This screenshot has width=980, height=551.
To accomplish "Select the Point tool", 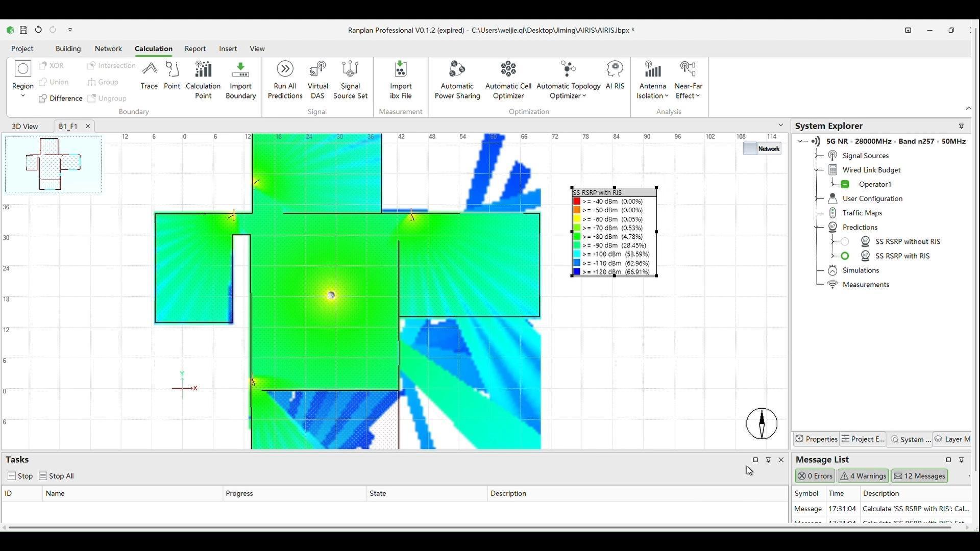I will 172,76.
